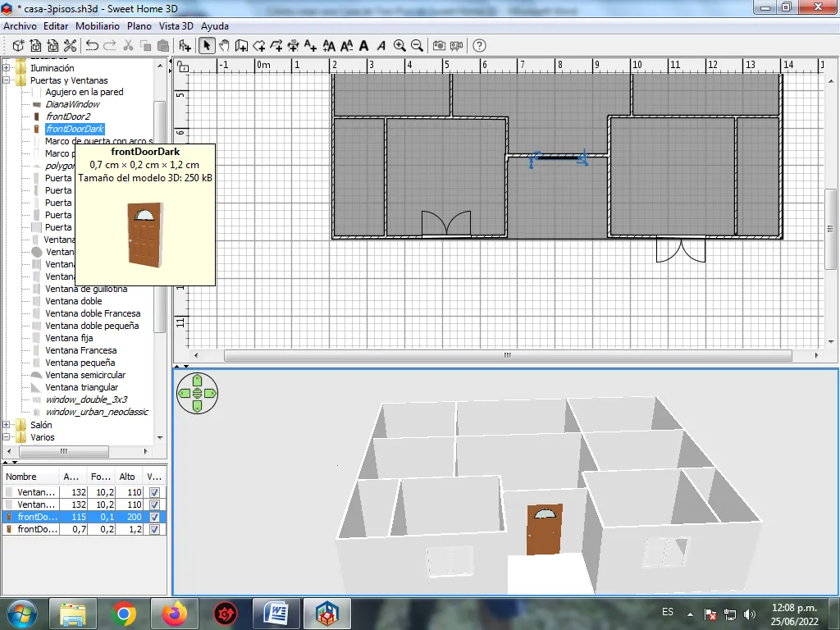The width and height of the screenshot is (840, 630).
Task: Zoom in on the plan
Action: pos(399,46)
